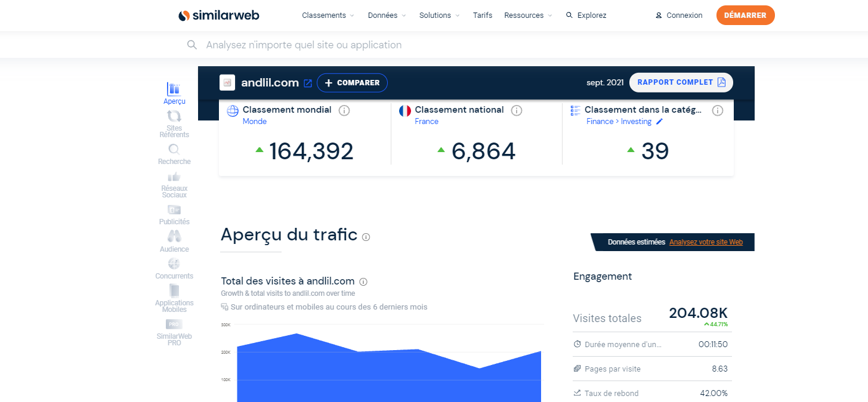Screen dimensions: 868x402
Task: Click the 164,392 global rank value
Action: pos(311,151)
